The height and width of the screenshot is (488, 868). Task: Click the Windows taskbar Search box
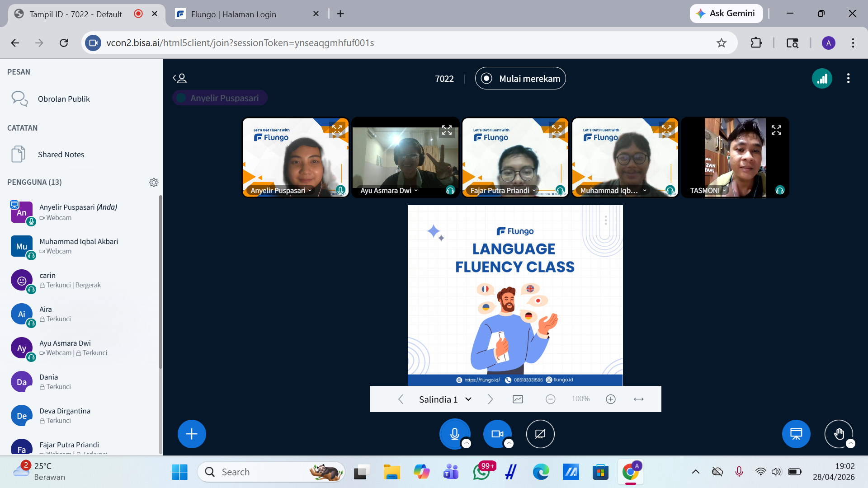(271, 472)
